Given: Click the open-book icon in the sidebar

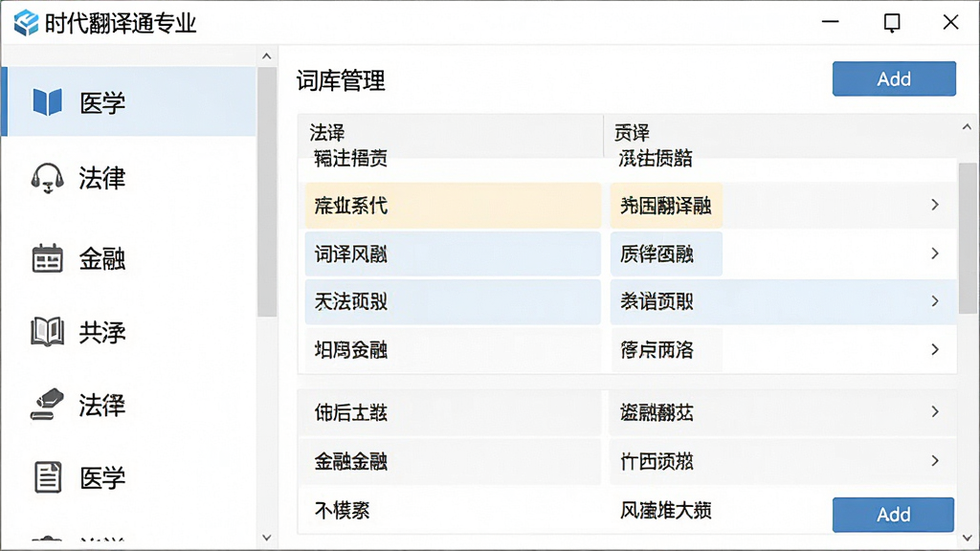Looking at the screenshot, I should pyautogui.click(x=48, y=332).
